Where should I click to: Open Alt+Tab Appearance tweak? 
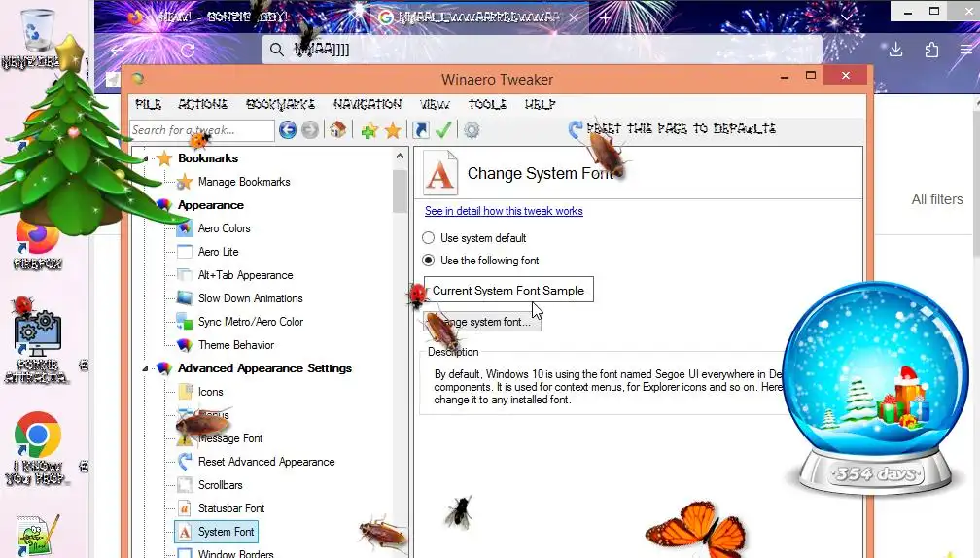(x=245, y=275)
